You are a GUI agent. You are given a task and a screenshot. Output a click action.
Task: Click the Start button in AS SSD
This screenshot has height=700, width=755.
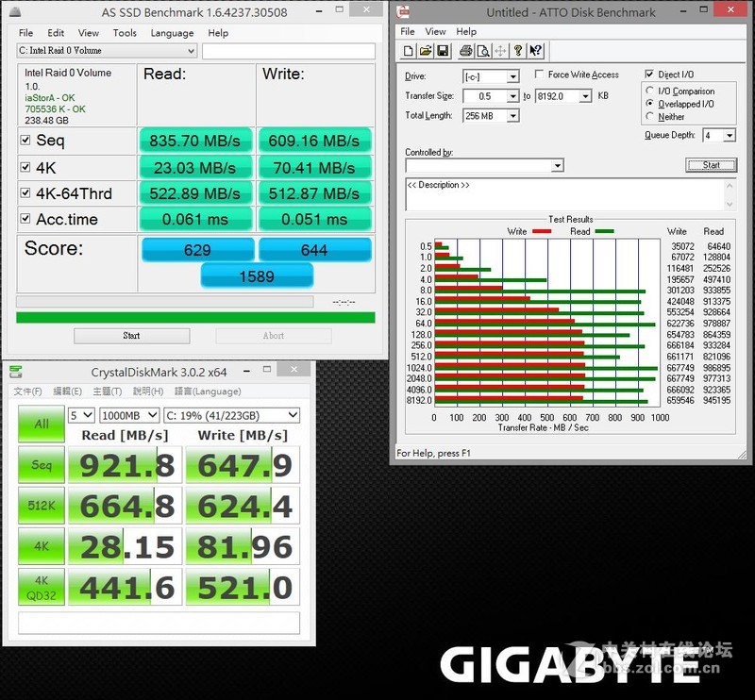[131, 336]
